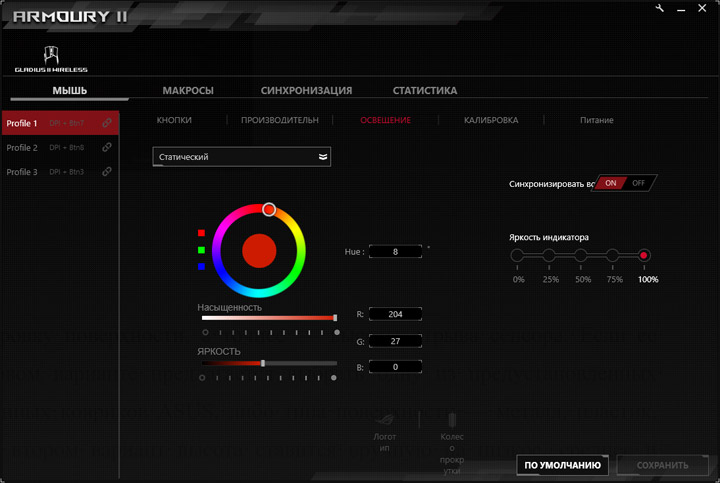Open the КАЛИБРОВКА sub-tab
The height and width of the screenshot is (483, 720).
click(x=491, y=120)
